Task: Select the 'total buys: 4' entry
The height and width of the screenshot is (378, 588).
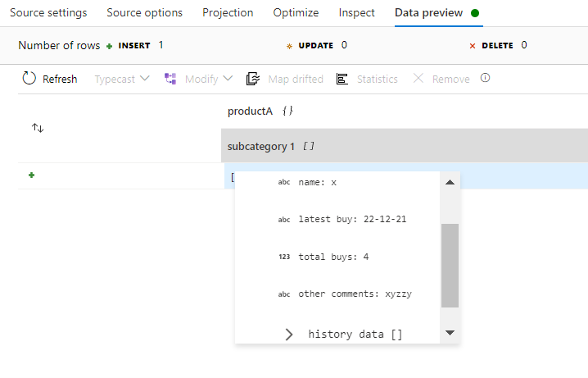Action: (333, 257)
